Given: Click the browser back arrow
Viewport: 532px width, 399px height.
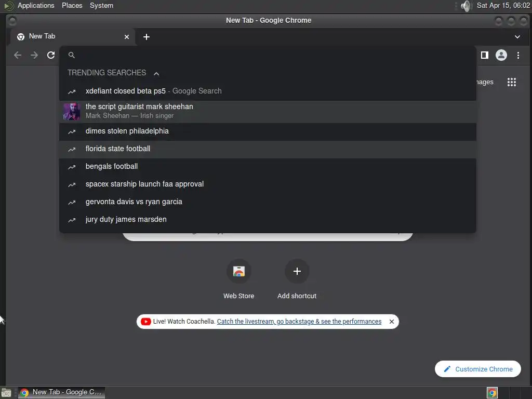Looking at the screenshot, I should (18, 55).
